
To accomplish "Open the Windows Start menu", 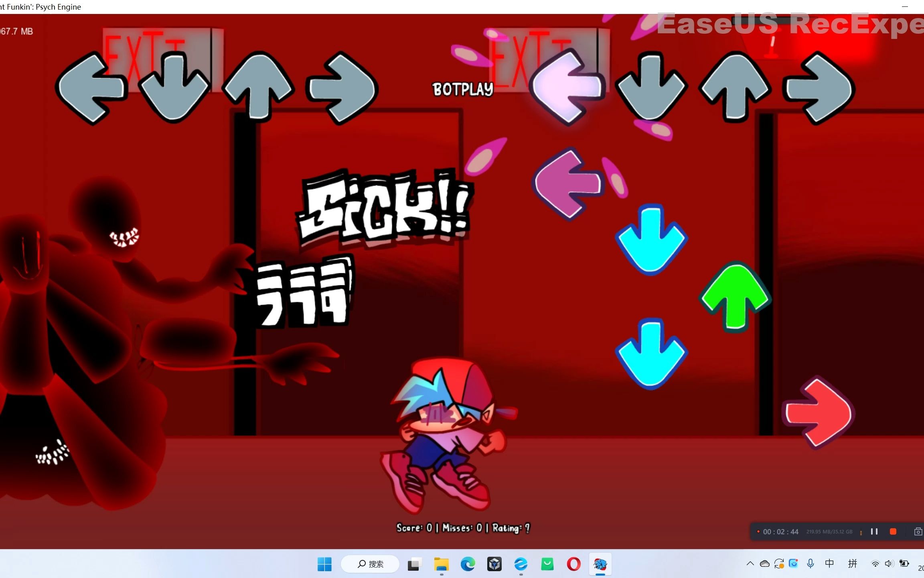I will point(324,564).
